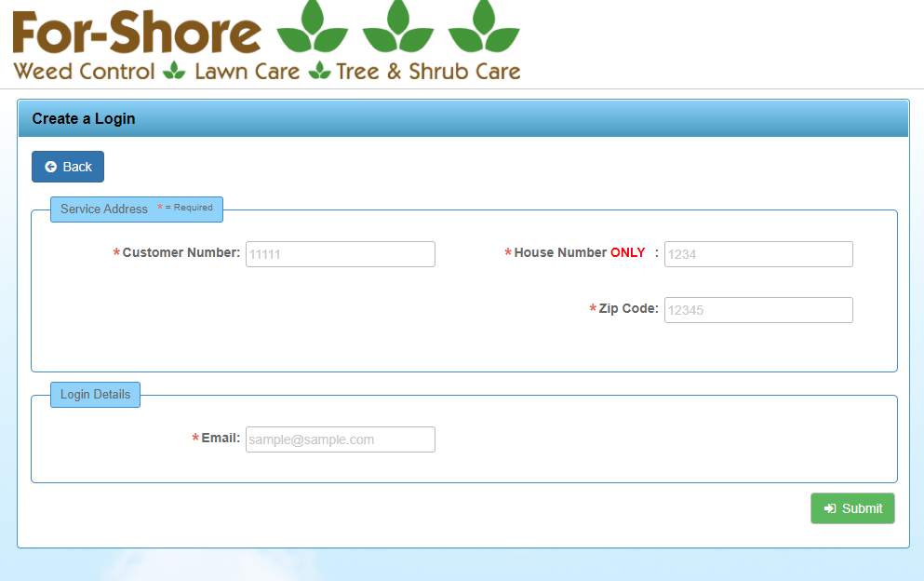Screen dimensions: 924x581
Task: Click the small leaf between Weed Control and Lawn Care
Action: 174,71
